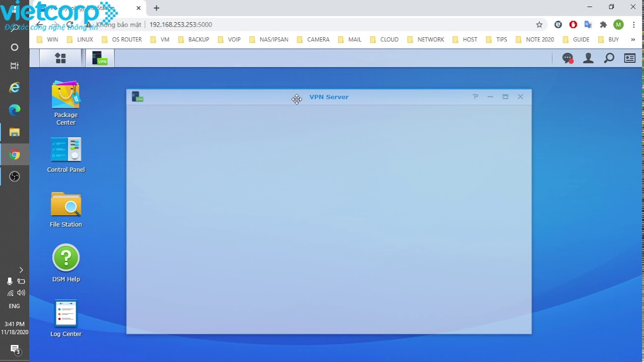Close the VPN Server window
Image resolution: width=644 pixels, height=362 pixels.
pyautogui.click(x=520, y=97)
